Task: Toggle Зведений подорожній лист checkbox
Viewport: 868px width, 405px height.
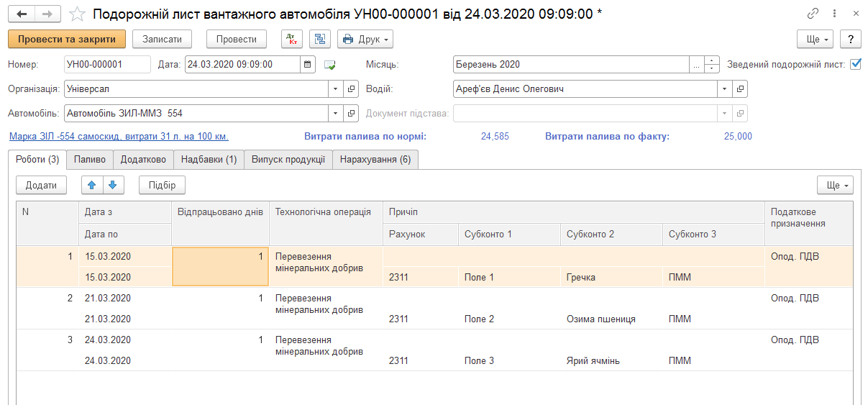Action: [x=855, y=64]
